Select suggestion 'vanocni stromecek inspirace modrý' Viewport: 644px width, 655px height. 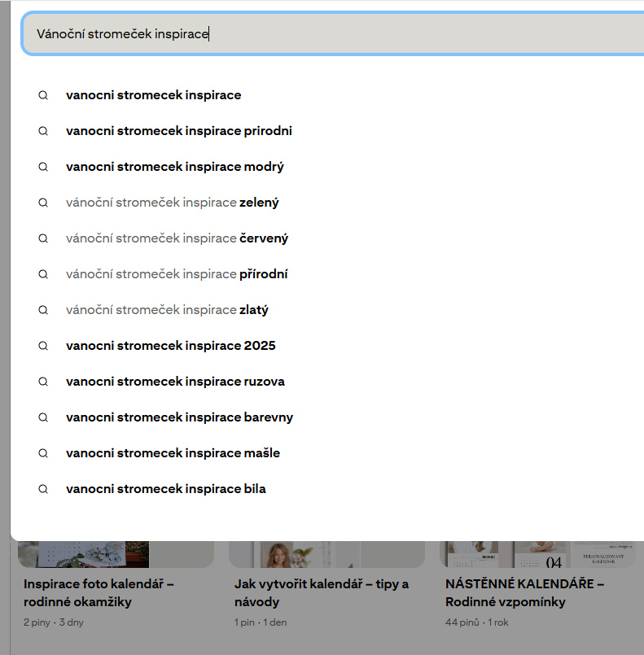[174, 167]
